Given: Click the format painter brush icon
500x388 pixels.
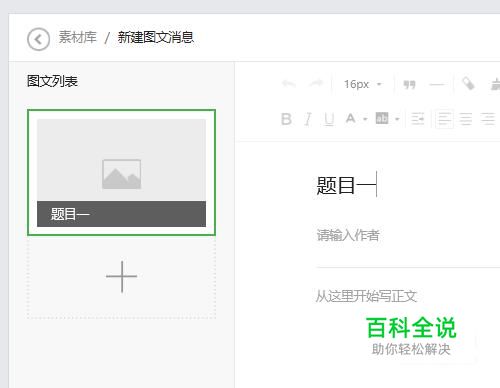Looking at the screenshot, I should coord(496,84).
